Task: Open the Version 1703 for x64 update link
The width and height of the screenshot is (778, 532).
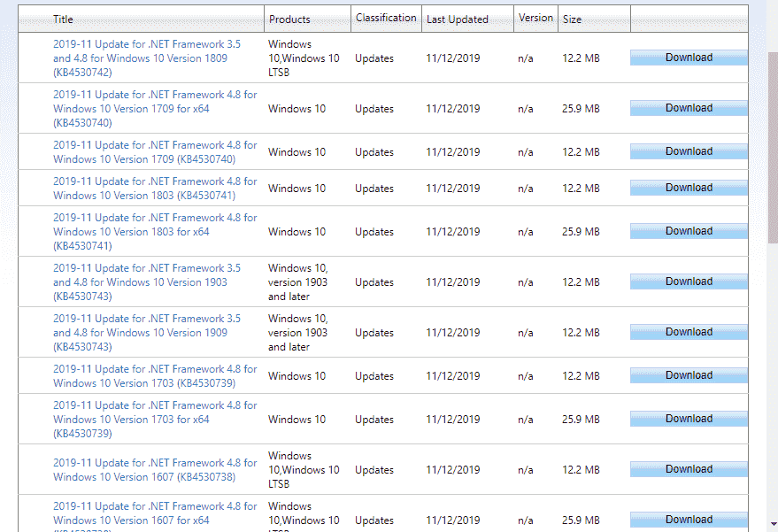Action: point(155,419)
